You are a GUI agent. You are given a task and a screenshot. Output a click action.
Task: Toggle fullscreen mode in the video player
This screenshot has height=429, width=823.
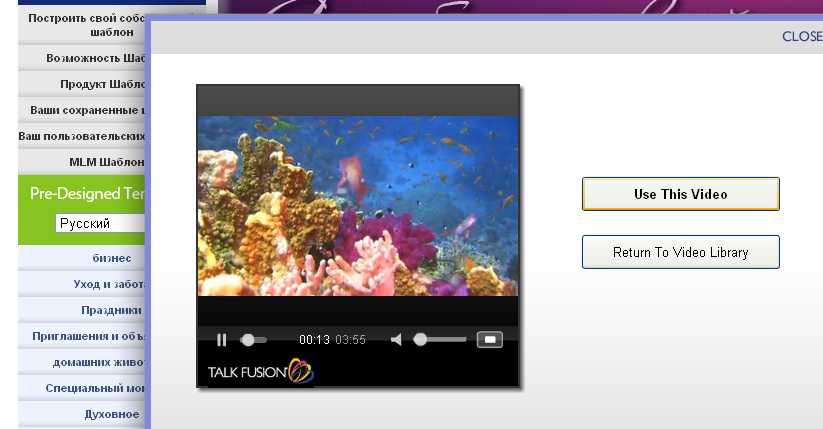(490, 340)
